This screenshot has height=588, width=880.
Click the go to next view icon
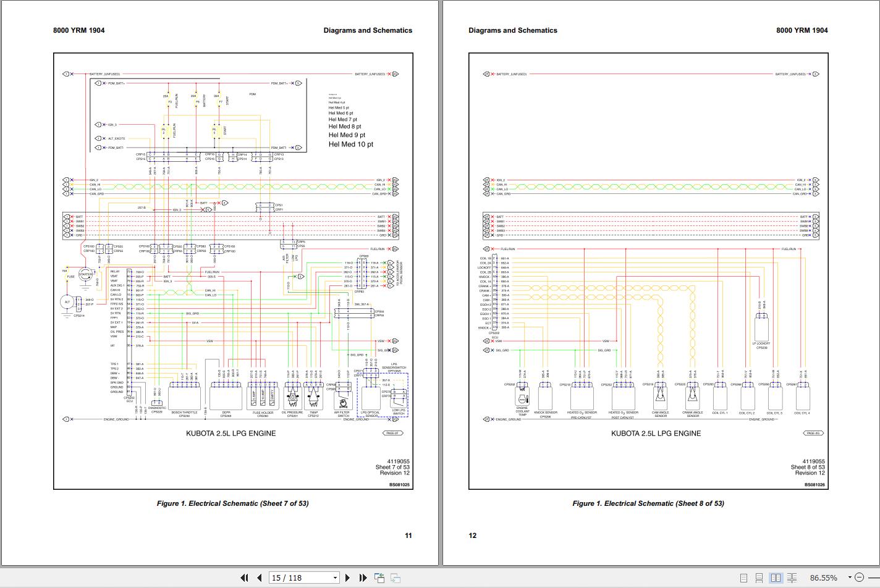396,578
